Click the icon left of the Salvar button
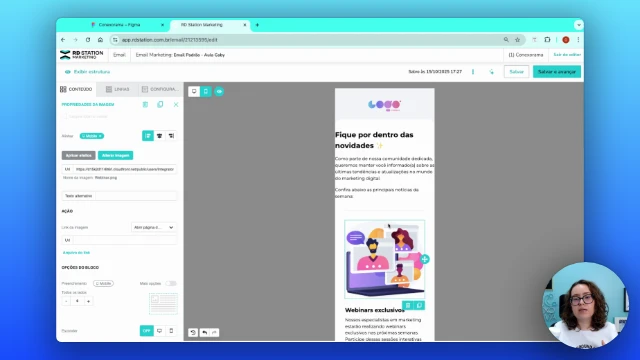This screenshot has height=360, width=640. coord(491,72)
